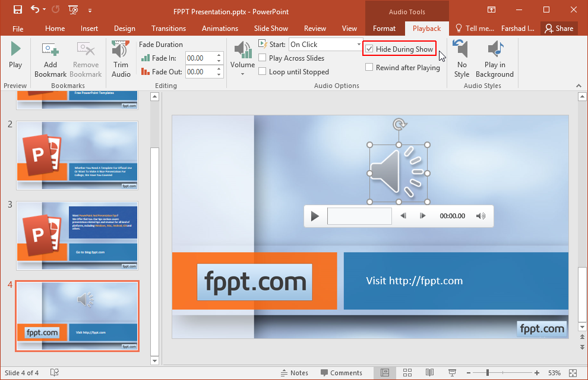Start Slide Show from status bar
Image resolution: width=588 pixels, height=380 pixels.
click(452, 372)
